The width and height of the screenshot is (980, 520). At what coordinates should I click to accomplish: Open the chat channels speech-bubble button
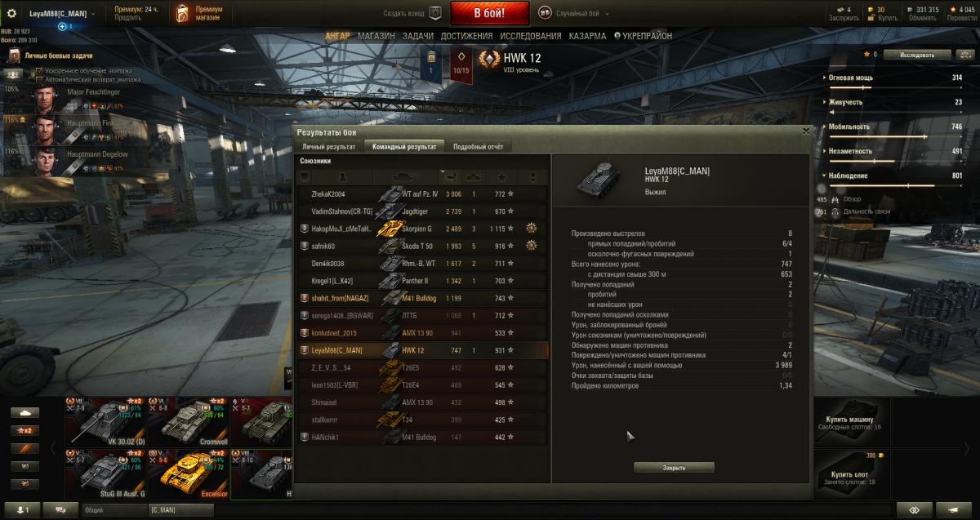point(60,510)
